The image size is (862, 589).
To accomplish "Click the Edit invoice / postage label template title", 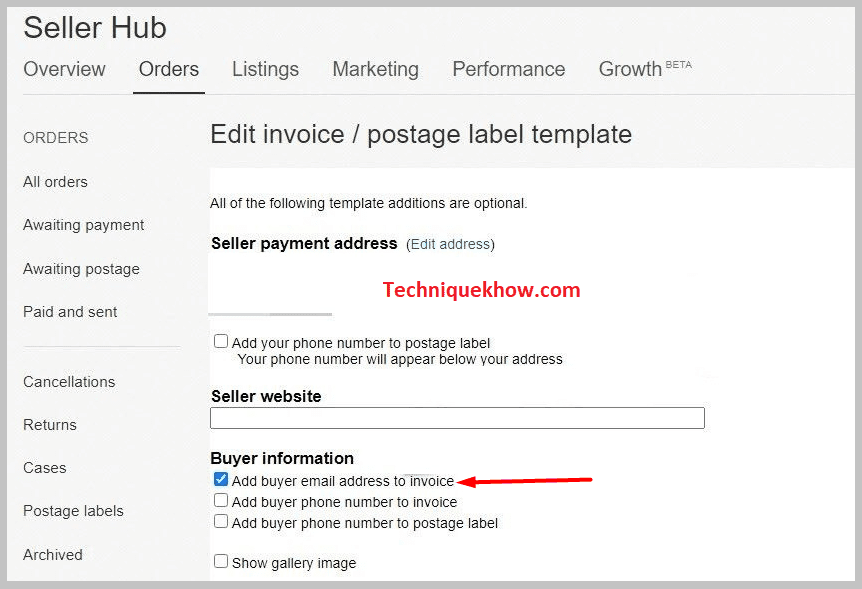I will (x=421, y=135).
